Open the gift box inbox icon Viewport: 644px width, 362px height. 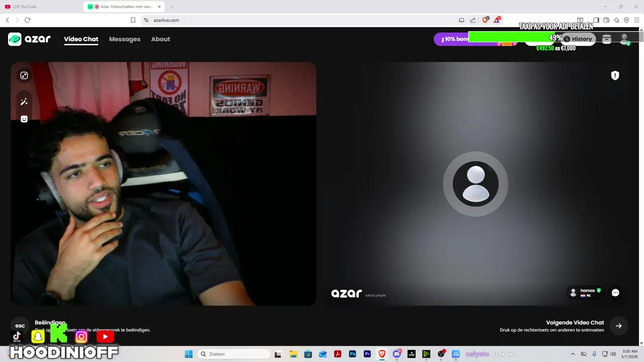point(607,39)
